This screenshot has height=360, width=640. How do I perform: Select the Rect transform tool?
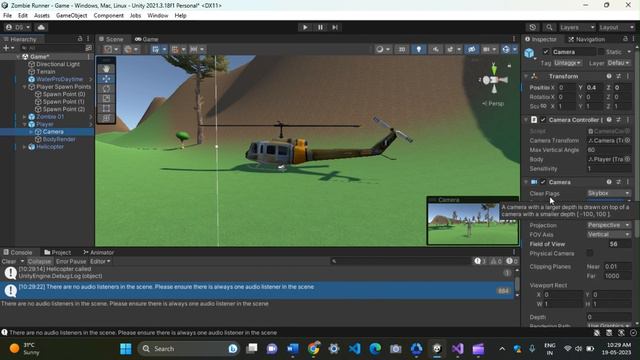coord(106,108)
